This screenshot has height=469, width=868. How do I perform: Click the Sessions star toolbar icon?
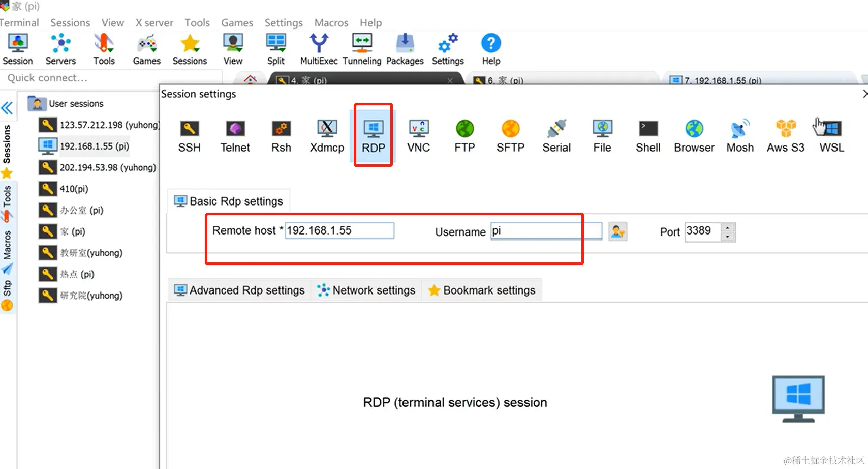click(x=190, y=49)
